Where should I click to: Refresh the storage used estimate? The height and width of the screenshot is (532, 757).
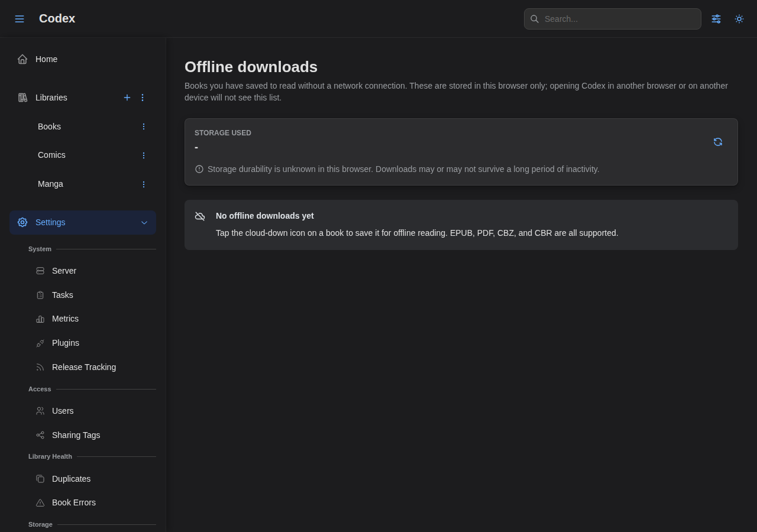(x=718, y=142)
